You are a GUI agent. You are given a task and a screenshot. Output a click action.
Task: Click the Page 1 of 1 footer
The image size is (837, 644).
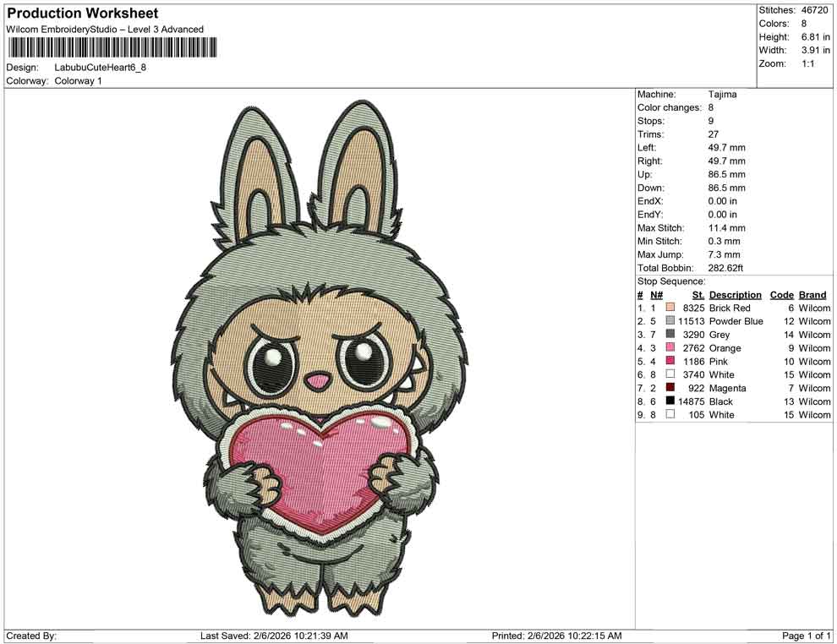tap(806, 636)
